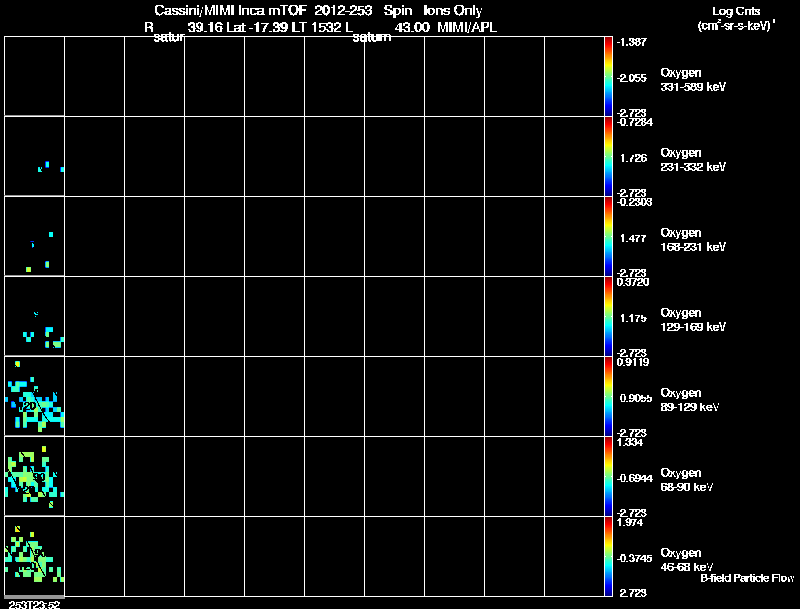
Task: Open the first-column panel of Oxygen 46-68 keV
Action: click(35, 557)
